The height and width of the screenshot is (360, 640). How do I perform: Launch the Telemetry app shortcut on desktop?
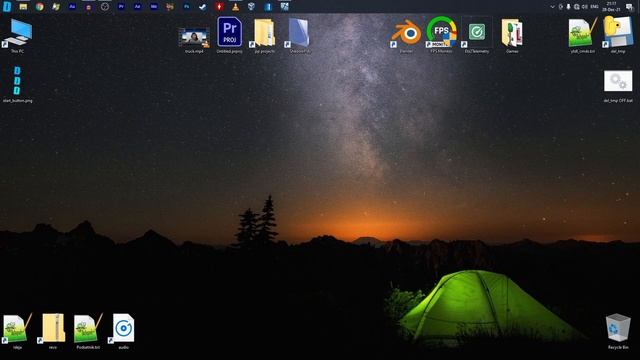(x=477, y=35)
